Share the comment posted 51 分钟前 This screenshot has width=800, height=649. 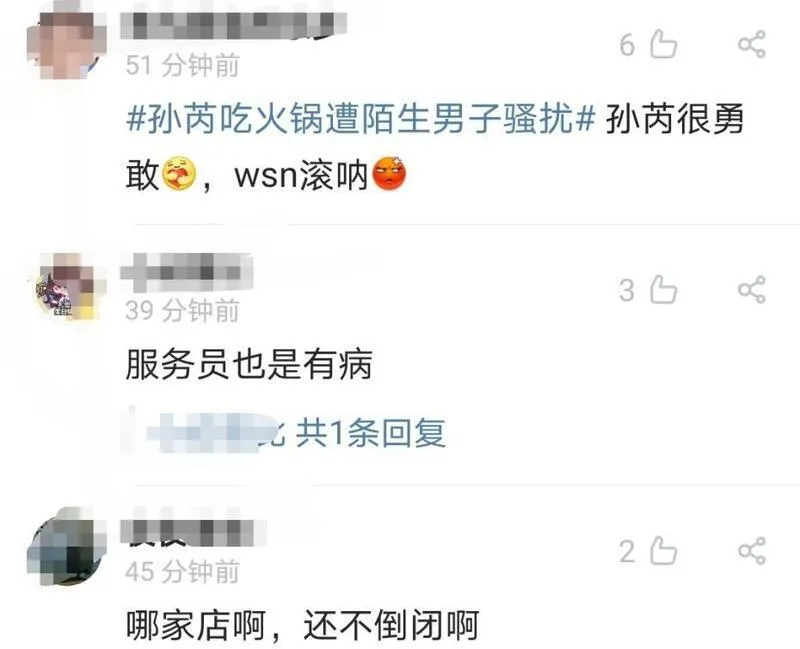pyautogui.click(x=752, y=44)
